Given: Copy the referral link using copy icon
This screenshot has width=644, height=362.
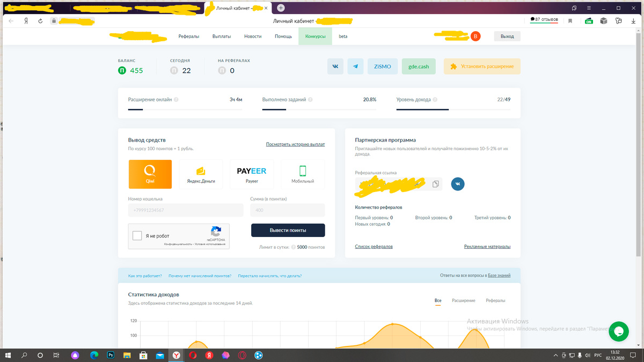Looking at the screenshot, I should click(x=436, y=184).
